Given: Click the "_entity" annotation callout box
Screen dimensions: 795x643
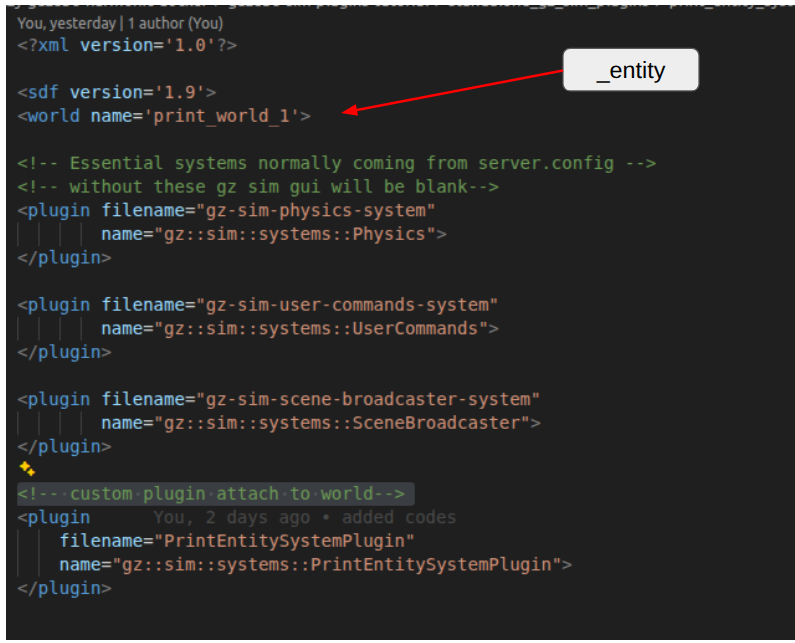Looking at the screenshot, I should tap(630, 72).
